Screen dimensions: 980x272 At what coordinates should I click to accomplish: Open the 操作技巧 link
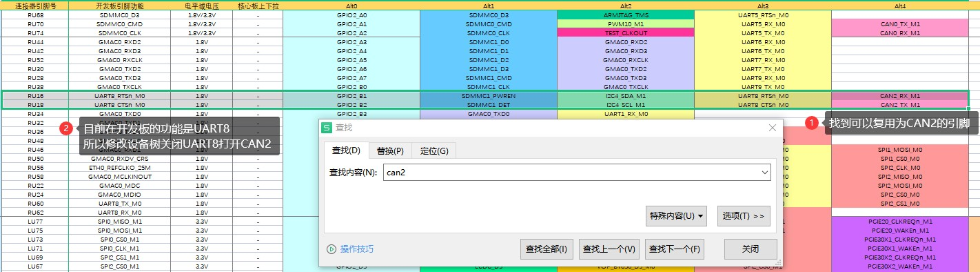coord(356,249)
